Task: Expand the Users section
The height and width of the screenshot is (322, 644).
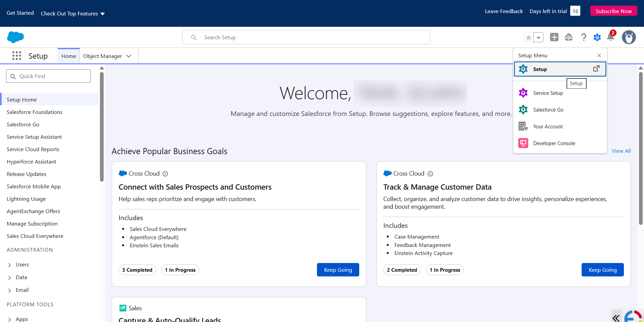Action: 9,265
